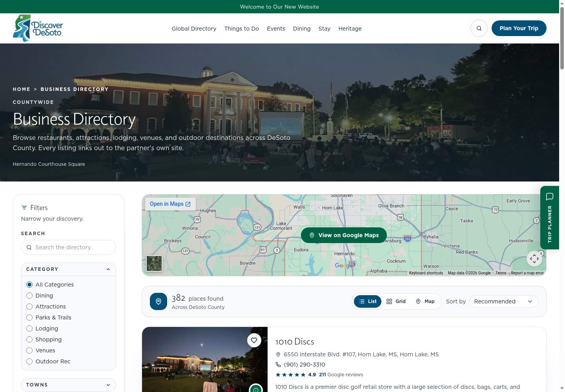Click the map satellite layer thumbnail
This screenshot has height=392, width=565.
[154, 263]
